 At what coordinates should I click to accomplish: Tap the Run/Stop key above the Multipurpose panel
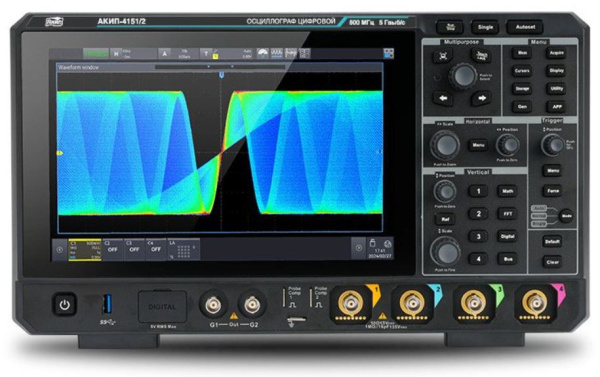pyautogui.click(x=450, y=27)
